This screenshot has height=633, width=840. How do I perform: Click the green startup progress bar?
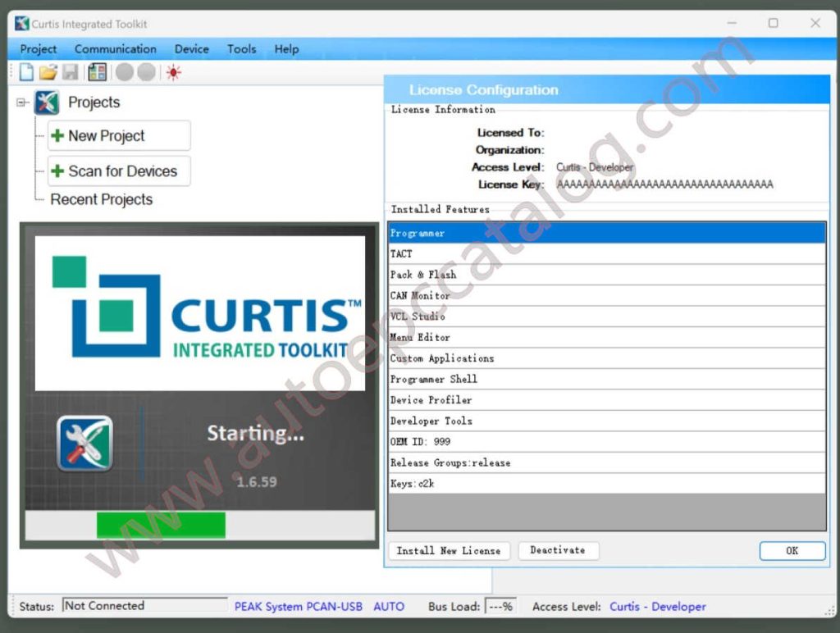tap(161, 522)
